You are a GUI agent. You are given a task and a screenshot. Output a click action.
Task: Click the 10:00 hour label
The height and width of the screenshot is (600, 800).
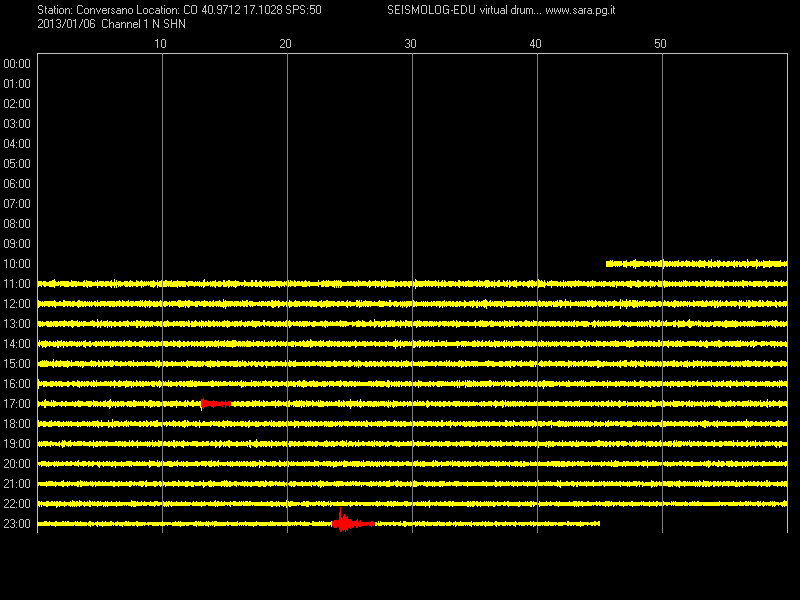point(17,264)
